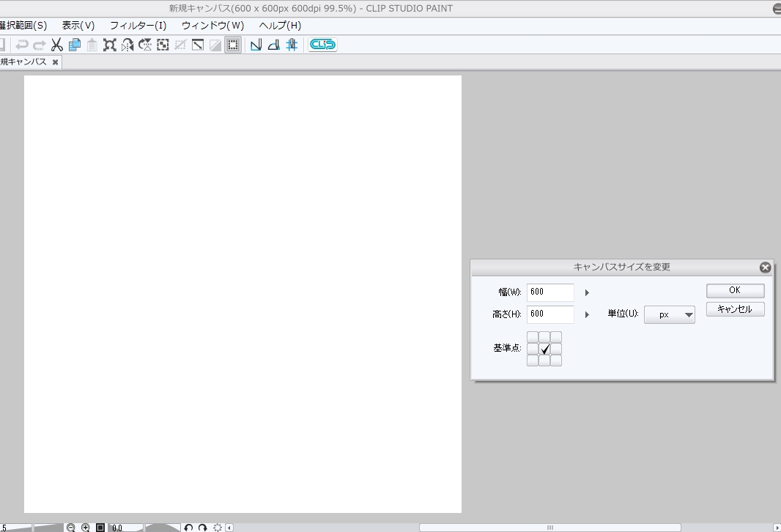Screen dimensions: 781x532
Task: Select the top-left reference point box
Action: coord(533,337)
